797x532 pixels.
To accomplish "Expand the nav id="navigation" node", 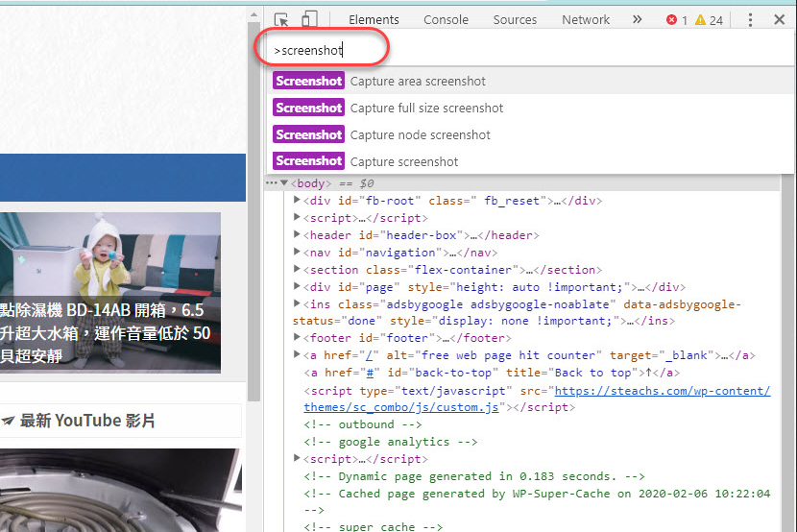I will pos(297,252).
